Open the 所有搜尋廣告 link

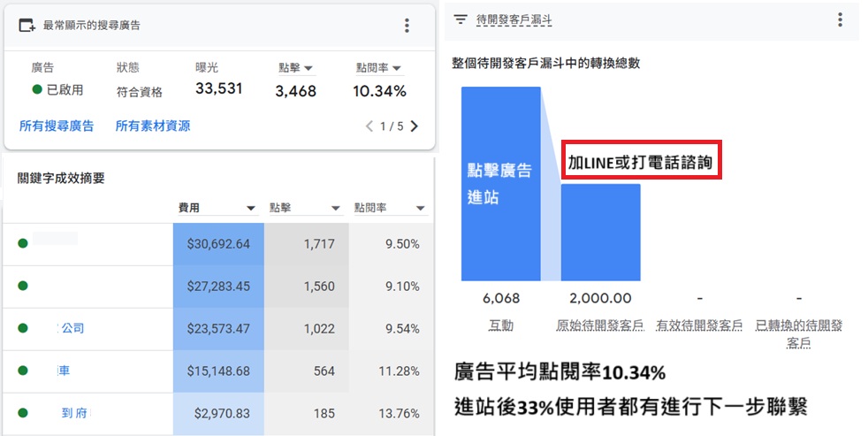coord(57,126)
